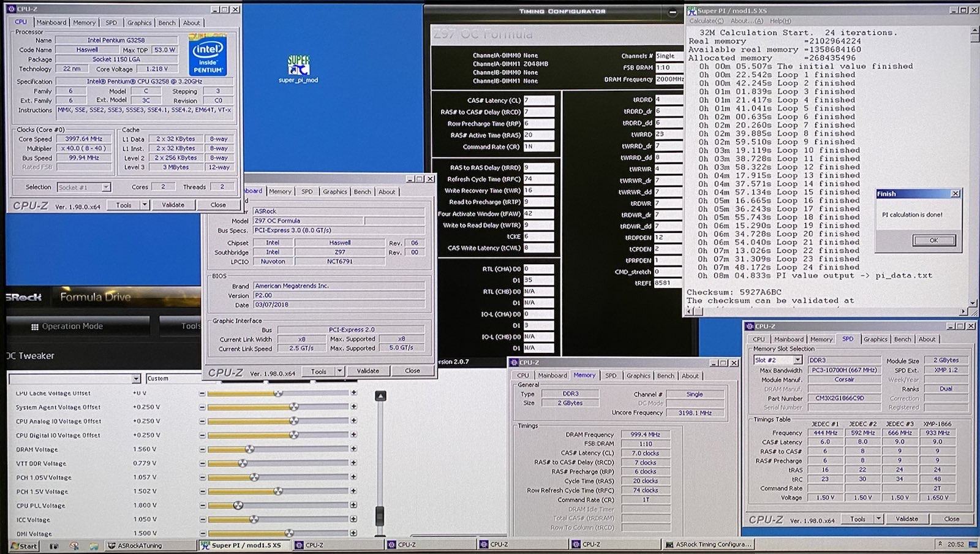
Task: Increase DRAM Voltage with plus icon
Action: click(x=353, y=449)
